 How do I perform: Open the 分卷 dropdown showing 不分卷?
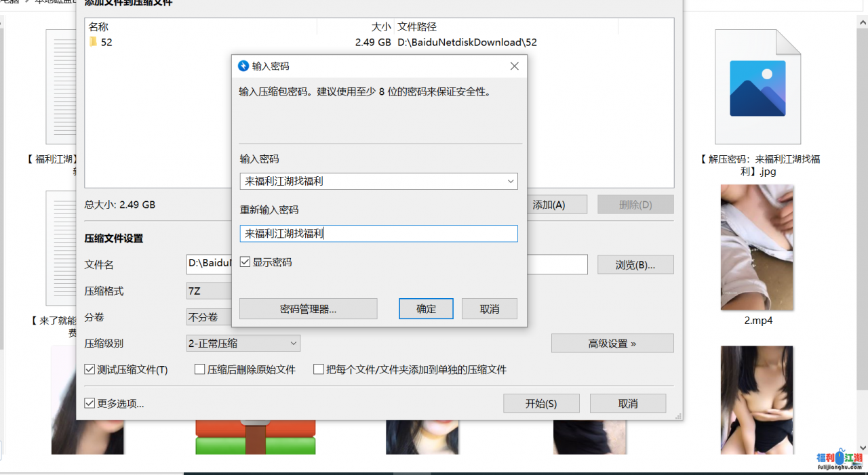tap(208, 317)
